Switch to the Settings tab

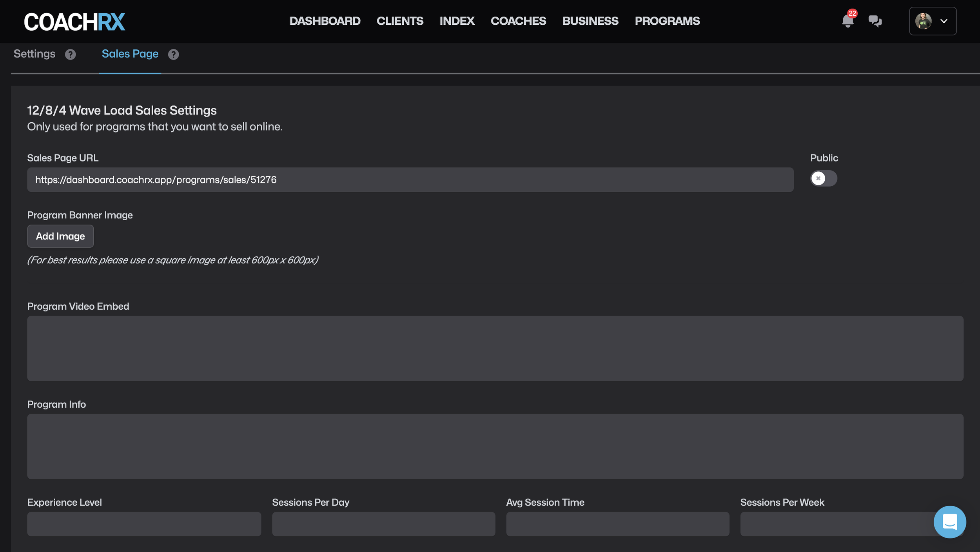click(x=34, y=54)
